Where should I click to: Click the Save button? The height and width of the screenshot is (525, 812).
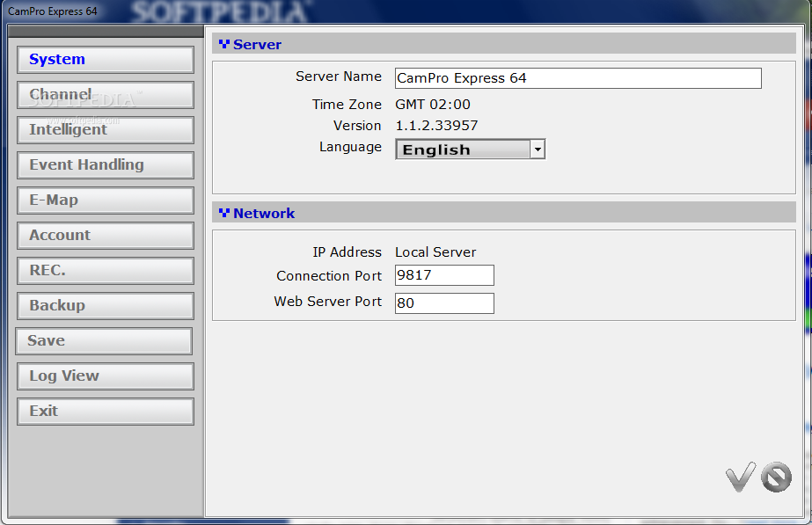coord(104,341)
